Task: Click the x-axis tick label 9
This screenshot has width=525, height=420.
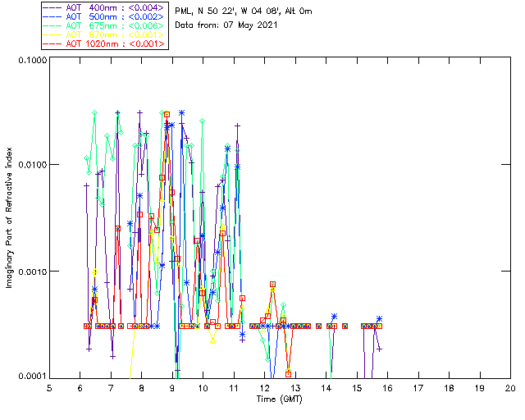Action: coord(172,388)
